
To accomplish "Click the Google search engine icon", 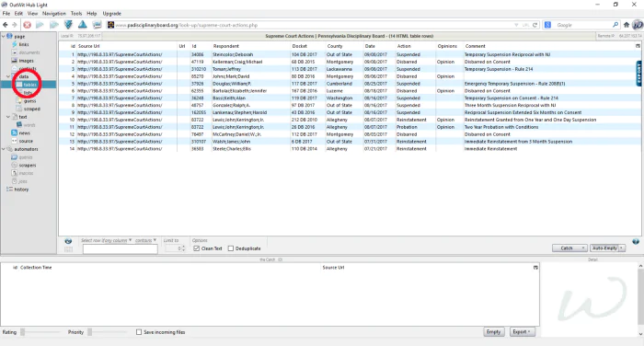I will [547, 25].
